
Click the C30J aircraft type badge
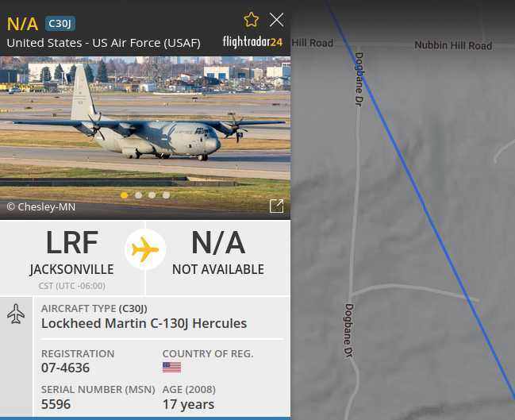tap(60, 23)
